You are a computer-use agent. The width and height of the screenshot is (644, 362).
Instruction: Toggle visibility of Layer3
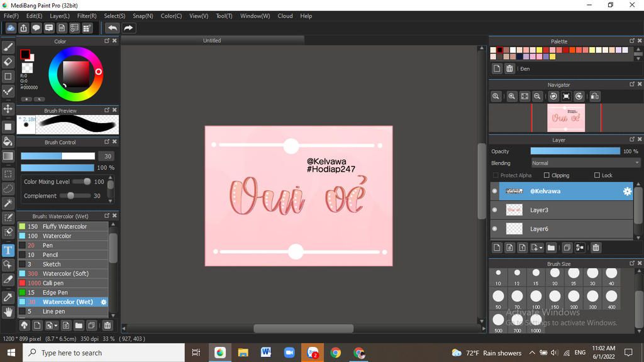click(494, 210)
